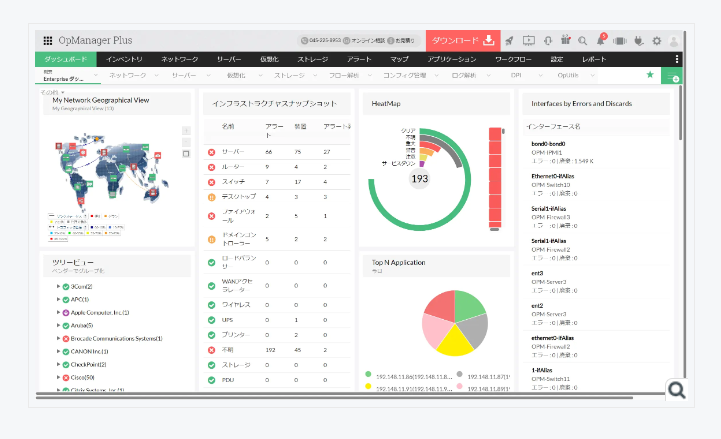Click the plug icon in the header
This screenshot has width=721, height=439.
[x=638, y=41]
